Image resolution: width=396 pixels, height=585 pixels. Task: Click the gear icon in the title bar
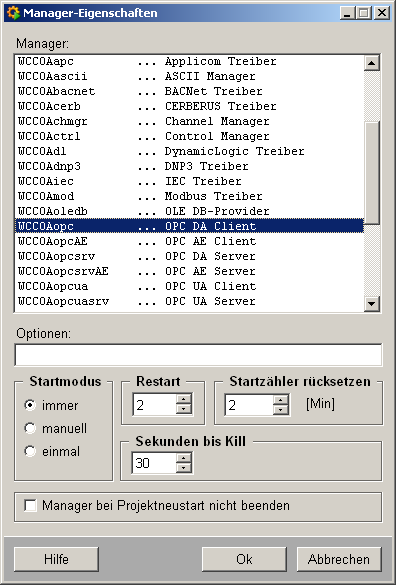coord(13,13)
